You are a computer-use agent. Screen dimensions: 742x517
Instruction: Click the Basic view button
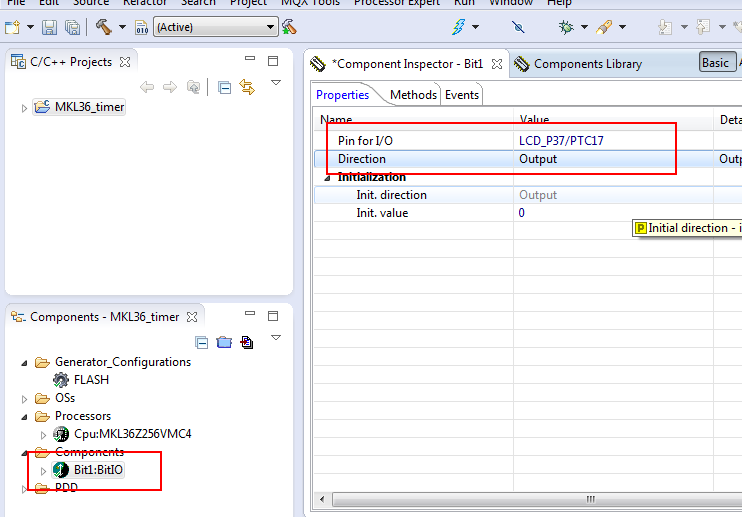pyautogui.click(x=717, y=62)
